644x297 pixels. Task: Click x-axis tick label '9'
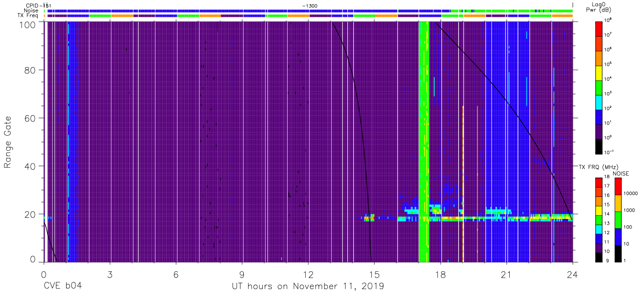pos(242,274)
